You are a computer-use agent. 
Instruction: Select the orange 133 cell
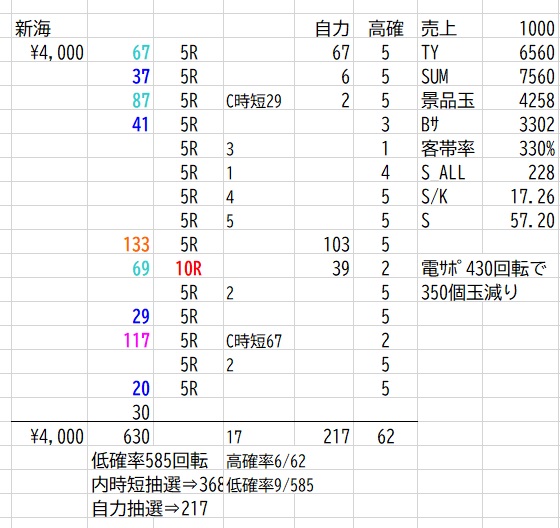pos(136,244)
